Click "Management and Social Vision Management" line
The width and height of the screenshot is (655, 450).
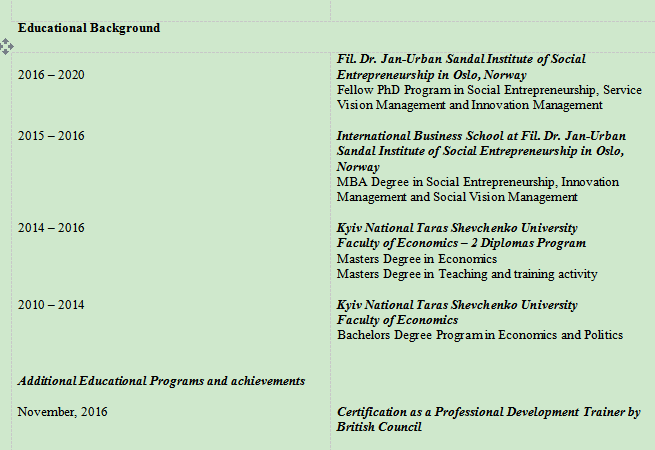click(x=457, y=197)
